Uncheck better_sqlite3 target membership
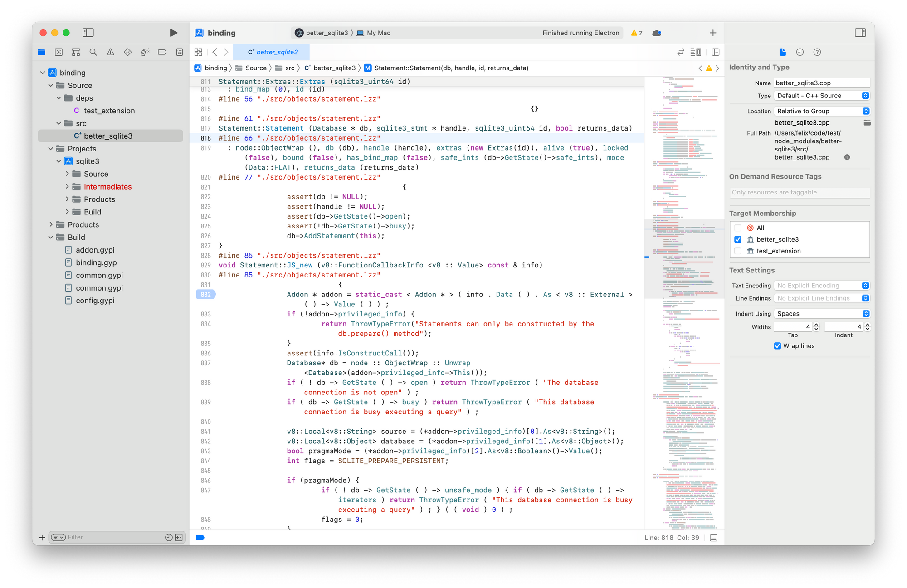This screenshot has height=588, width=907. [738, 239]
